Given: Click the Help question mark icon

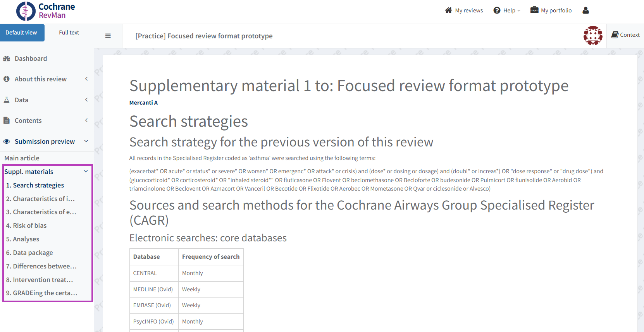Looking at the screenshot, I should tap(497, 10).
